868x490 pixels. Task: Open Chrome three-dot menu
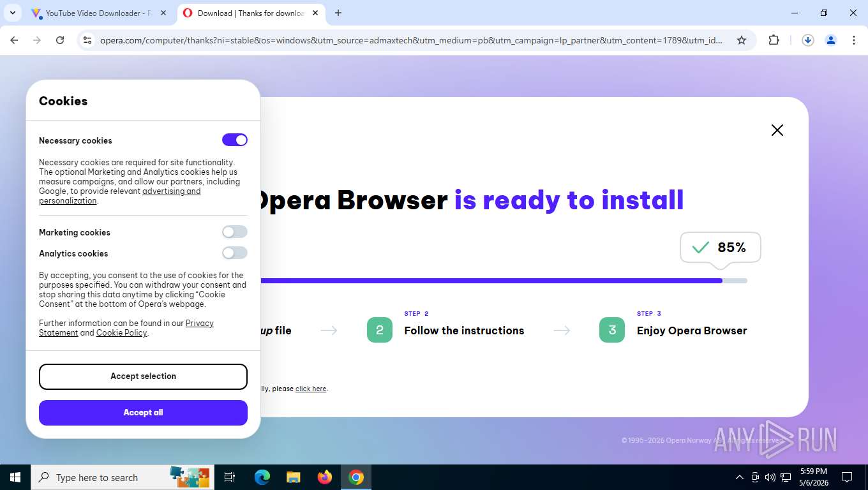coord(854,40)
